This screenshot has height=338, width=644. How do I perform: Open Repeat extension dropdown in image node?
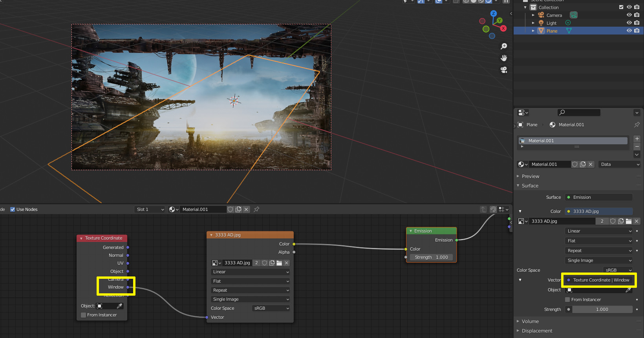[x=251, y=290]
